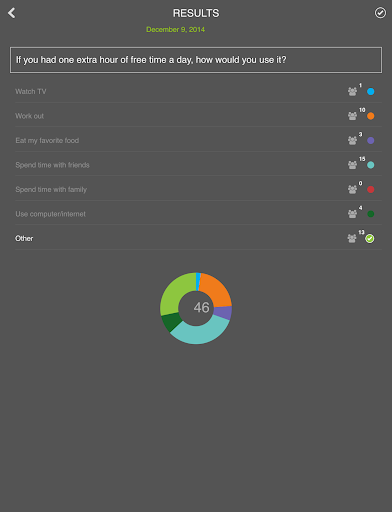Open voter group icon for Work out

tap(352, 116)
